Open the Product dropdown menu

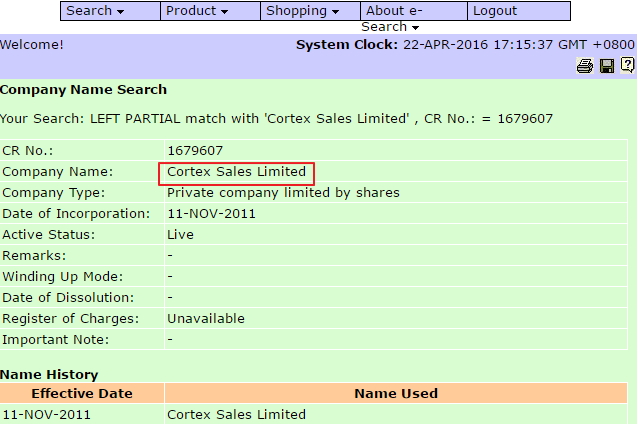(x=210, y=11)
